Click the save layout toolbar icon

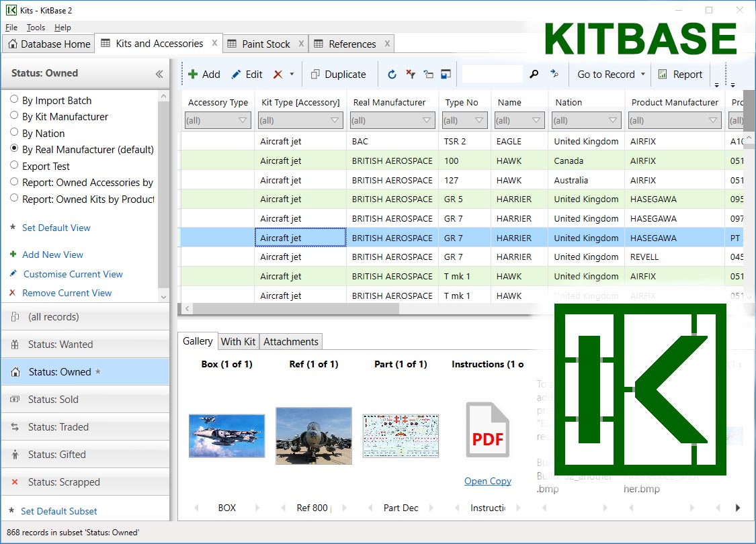pos(446,74)
